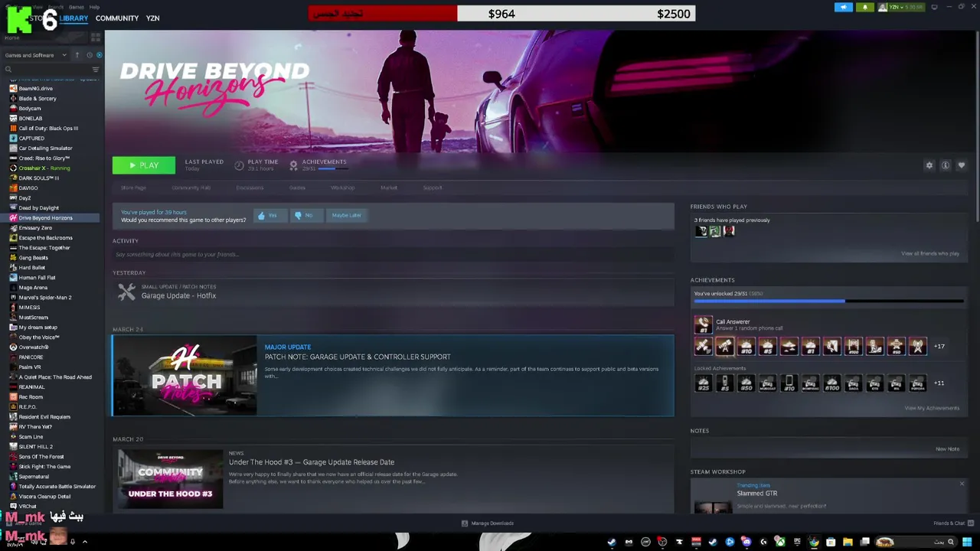The height and width of the screenshot is (551, 980).
Task: Click the library search magnifier icon
Action: [x=8, y=70]
